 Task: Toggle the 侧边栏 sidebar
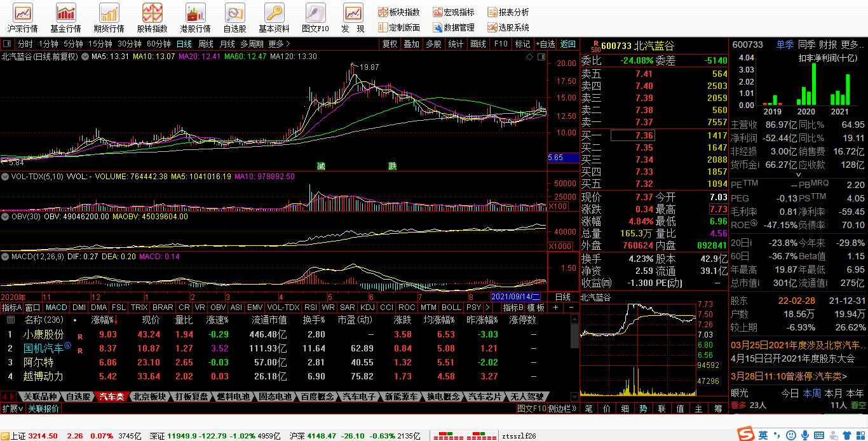562,409
